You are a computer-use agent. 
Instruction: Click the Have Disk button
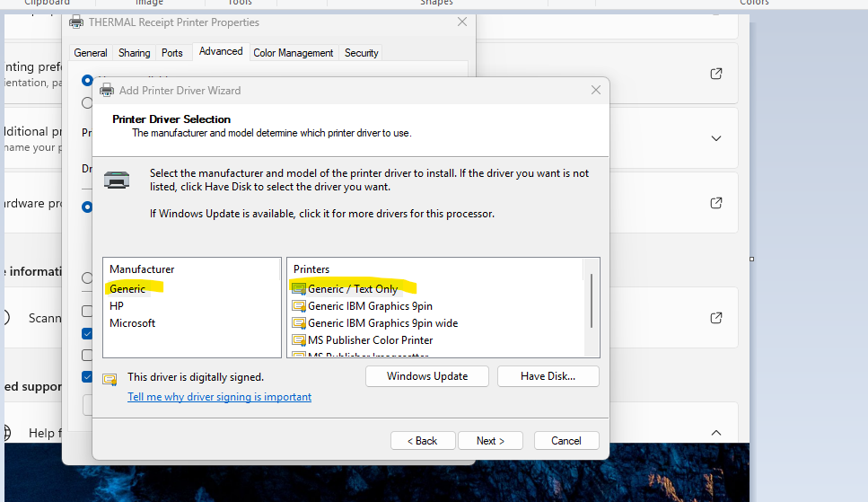pyautogui.click(x=548, y=376)
